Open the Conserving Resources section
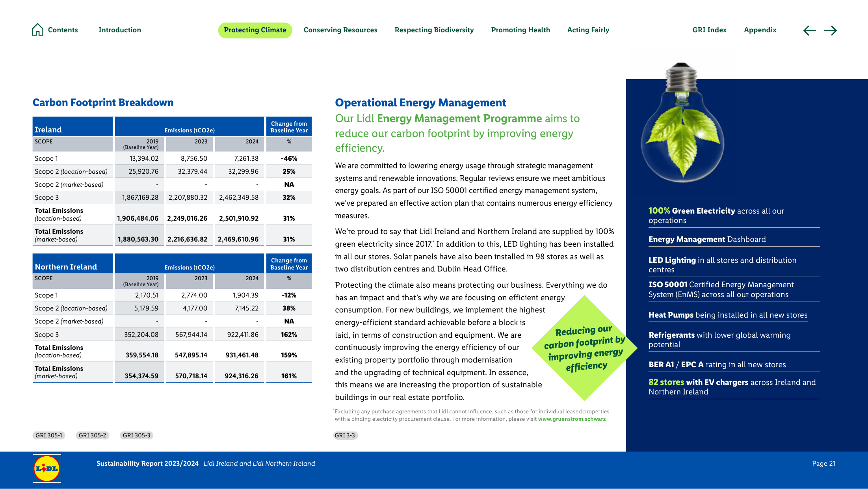Screen dimensions: 868x489 point(340,30)
